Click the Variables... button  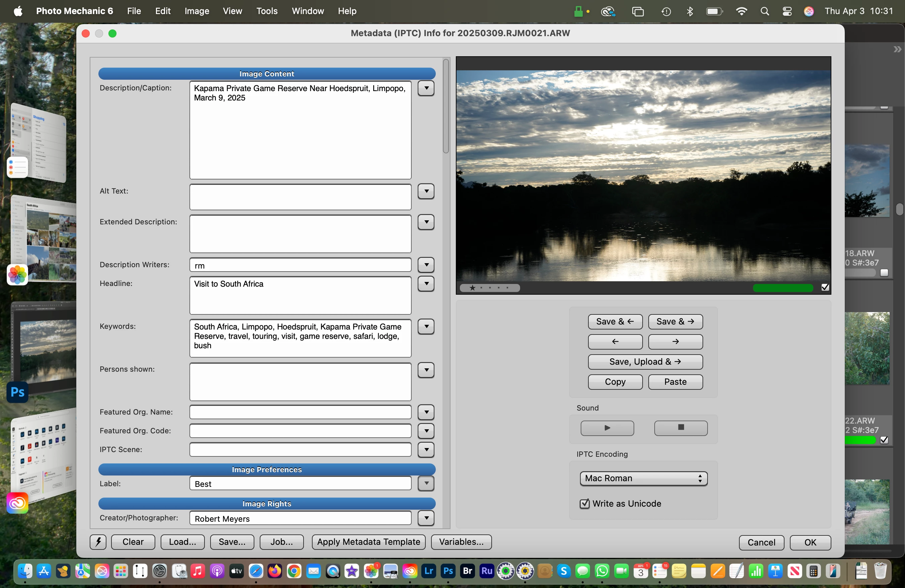pos(461,542)
